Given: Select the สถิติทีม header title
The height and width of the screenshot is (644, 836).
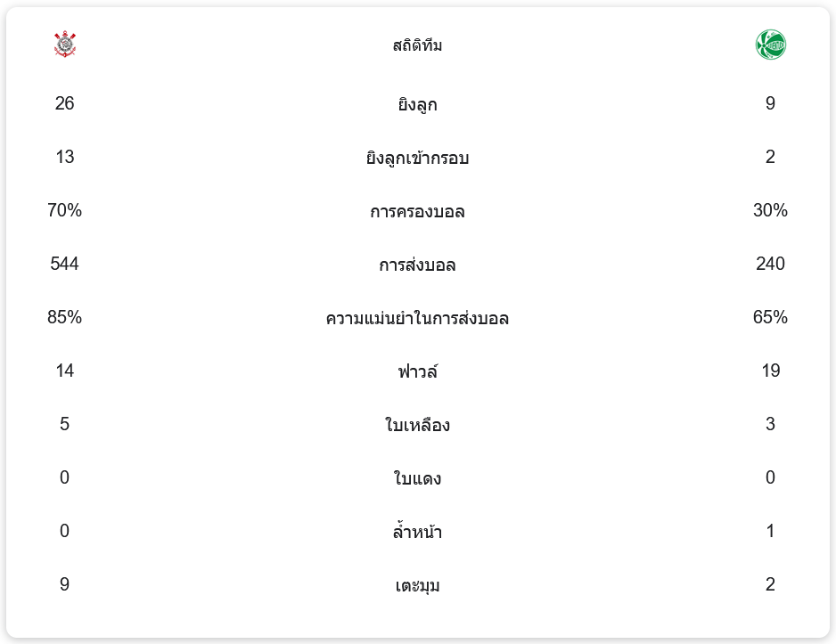Looking at the screenshot, I should click(417, 45).
